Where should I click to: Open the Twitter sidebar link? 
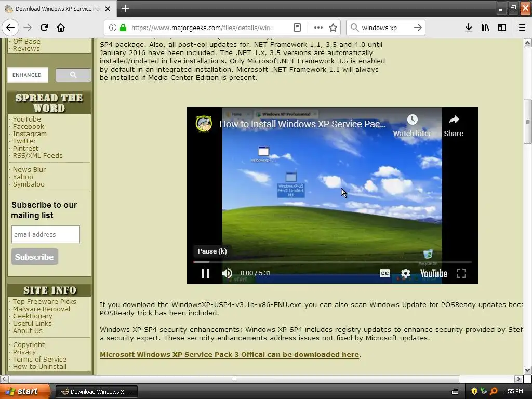[24, 141]
